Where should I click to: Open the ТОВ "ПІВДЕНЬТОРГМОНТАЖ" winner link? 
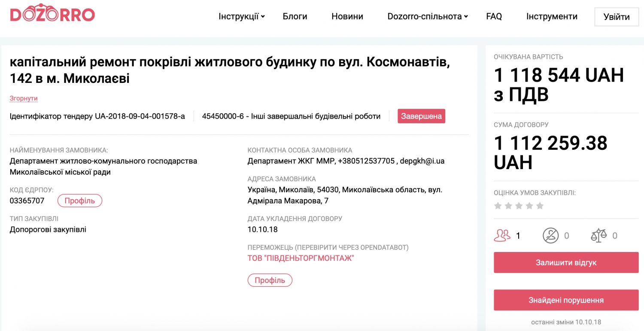pyautogui.click(x=301, y=258)
